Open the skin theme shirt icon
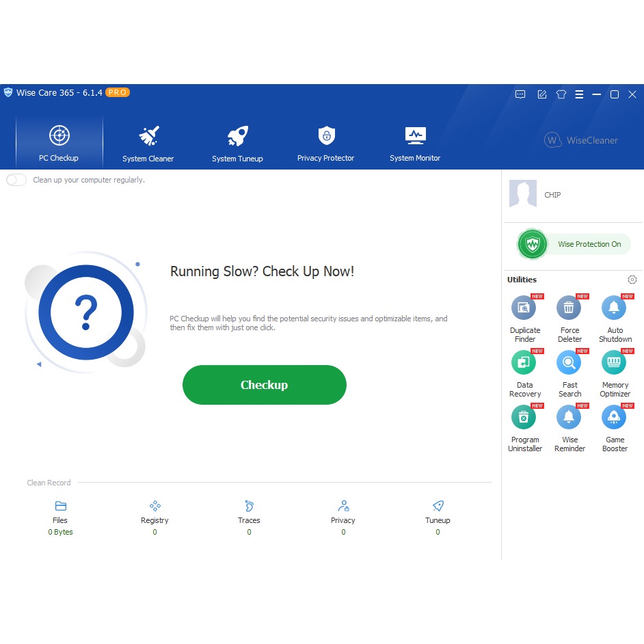 (561, 94)
